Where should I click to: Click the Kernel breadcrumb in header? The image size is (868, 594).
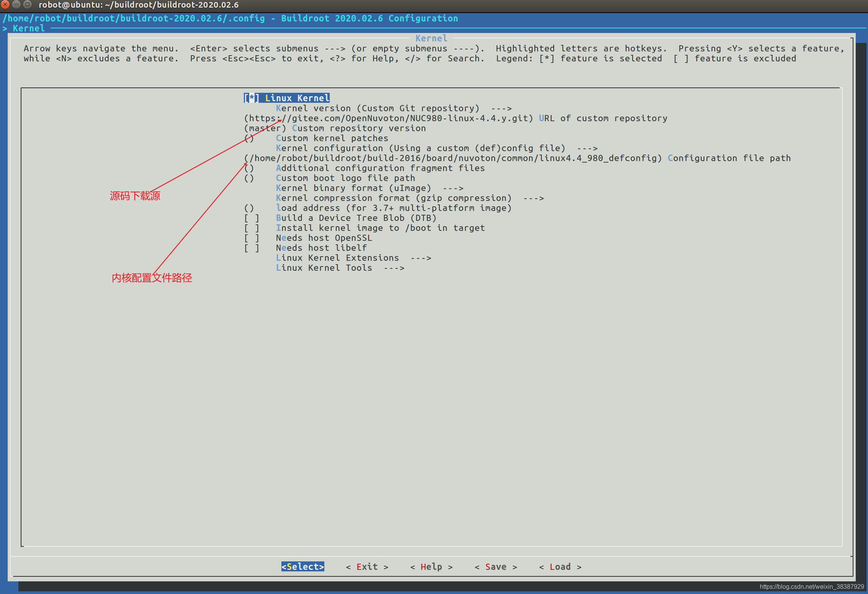tap(29, 28)
